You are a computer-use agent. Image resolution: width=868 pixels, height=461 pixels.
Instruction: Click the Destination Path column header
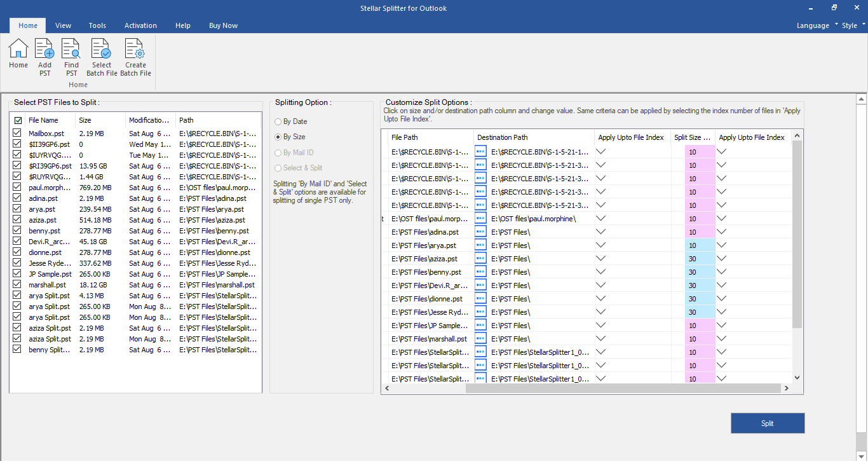pyautogui.click(x=534, y=137)
